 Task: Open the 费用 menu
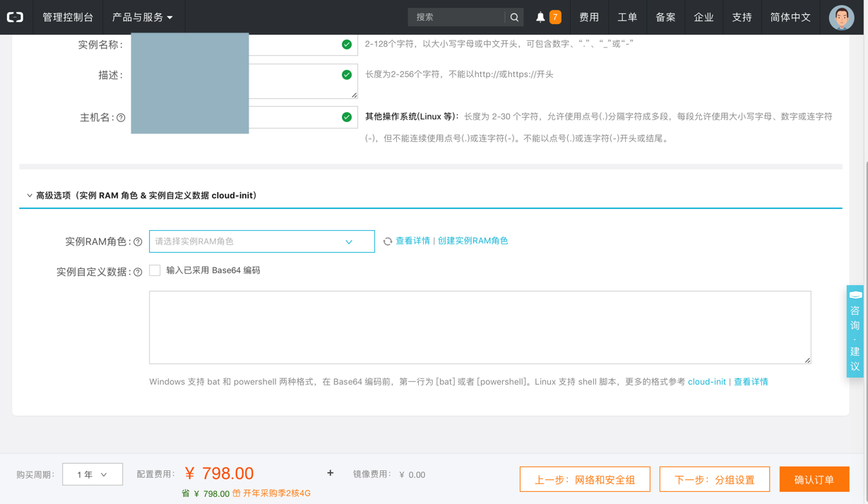[589, 17]
